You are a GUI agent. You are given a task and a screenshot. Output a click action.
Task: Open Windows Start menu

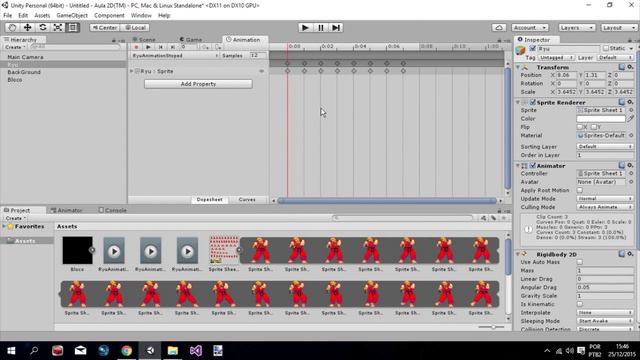point(11,350)
